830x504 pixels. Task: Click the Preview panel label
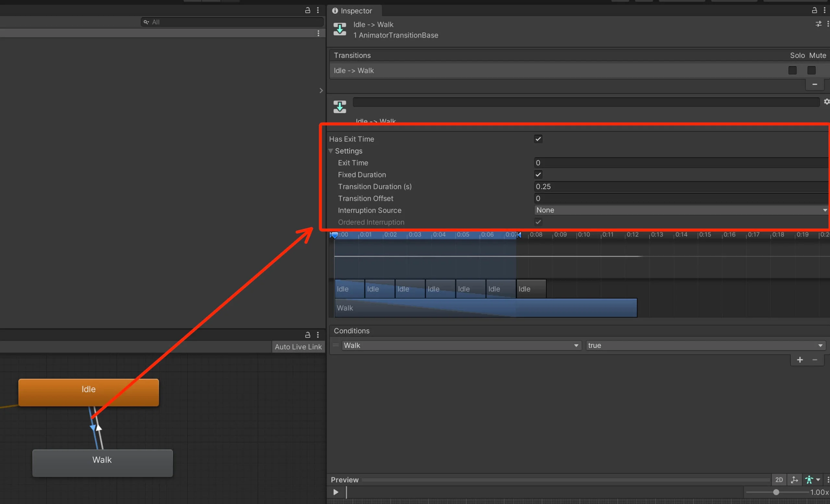345,480
